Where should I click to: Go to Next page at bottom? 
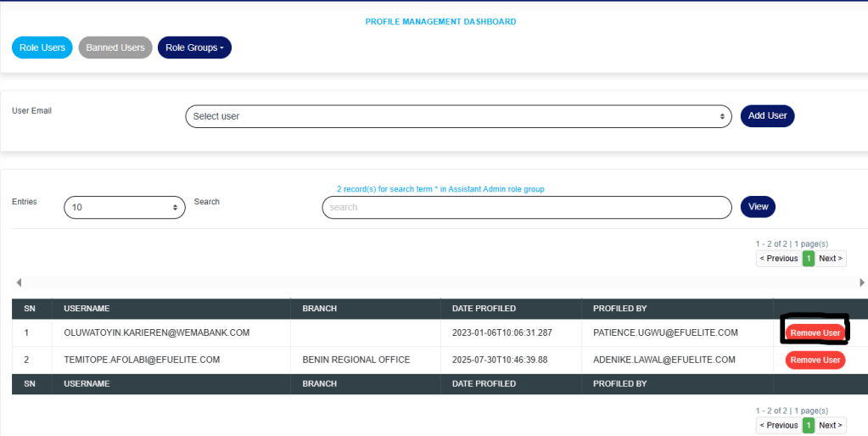pyautogui.click(x=831, y=425)
